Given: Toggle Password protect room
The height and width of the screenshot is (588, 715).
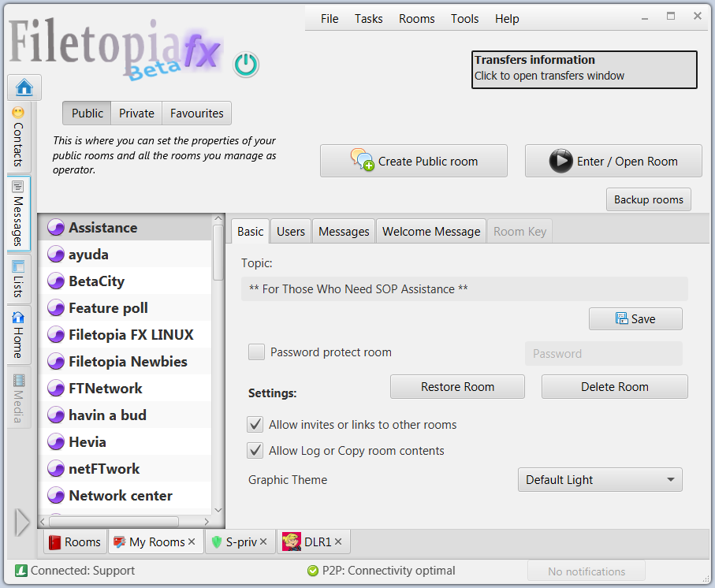Looking at the screenshot, I should click(256, 352).
